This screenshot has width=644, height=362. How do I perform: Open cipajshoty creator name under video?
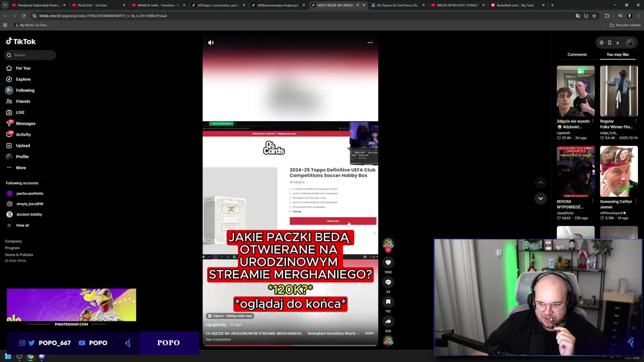pyautogui.click(x=216, y=325)
